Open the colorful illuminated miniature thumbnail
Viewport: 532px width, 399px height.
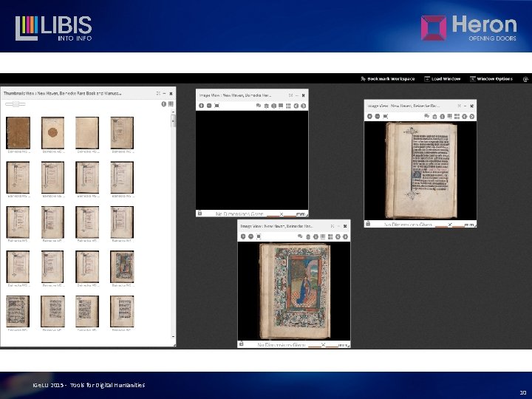[x=122, y=267]
